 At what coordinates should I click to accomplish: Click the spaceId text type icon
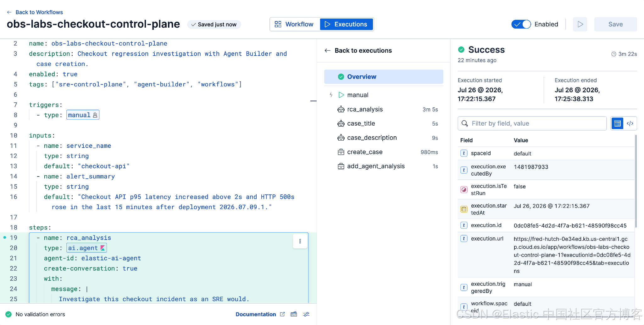(464, 153)
